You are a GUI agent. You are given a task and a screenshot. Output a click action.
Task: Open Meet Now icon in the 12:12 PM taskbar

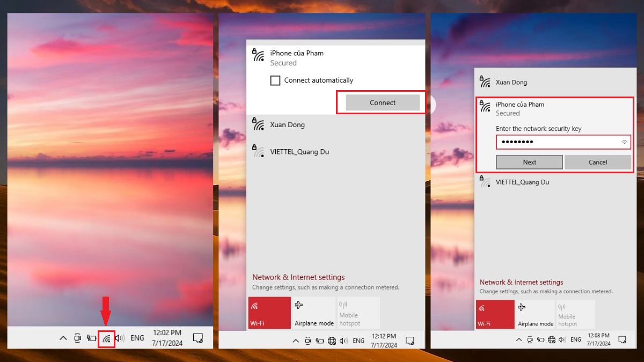(x=308, y=341)
